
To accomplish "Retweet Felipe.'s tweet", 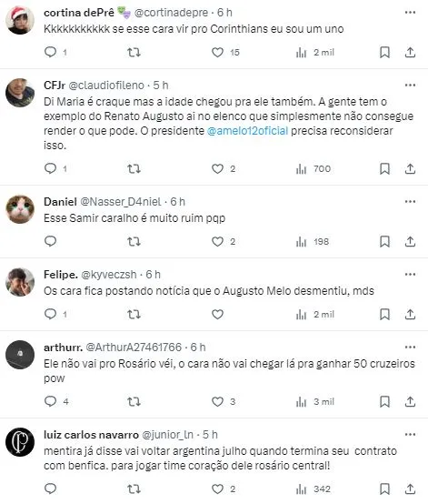I will tap(134, 314).
